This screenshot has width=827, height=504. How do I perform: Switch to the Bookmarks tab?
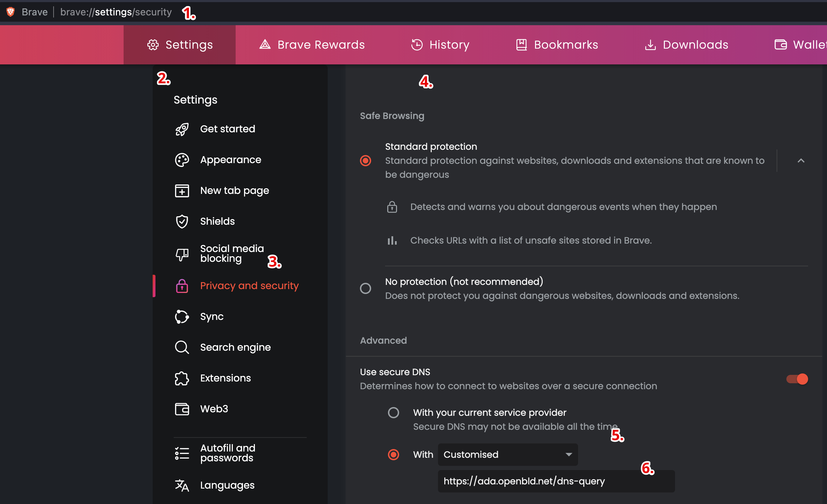557,45
